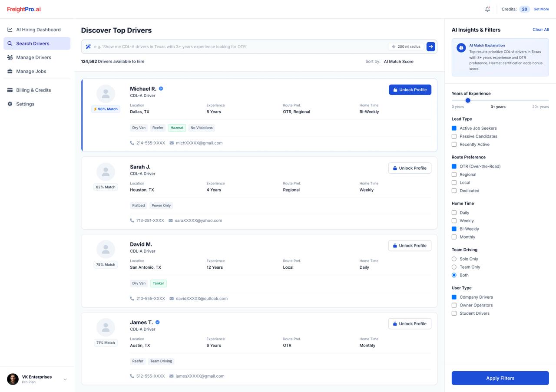The width and height of the screenshot is (556, 392).
Task: Check Weekly home time option
Action: coord(454,221)
